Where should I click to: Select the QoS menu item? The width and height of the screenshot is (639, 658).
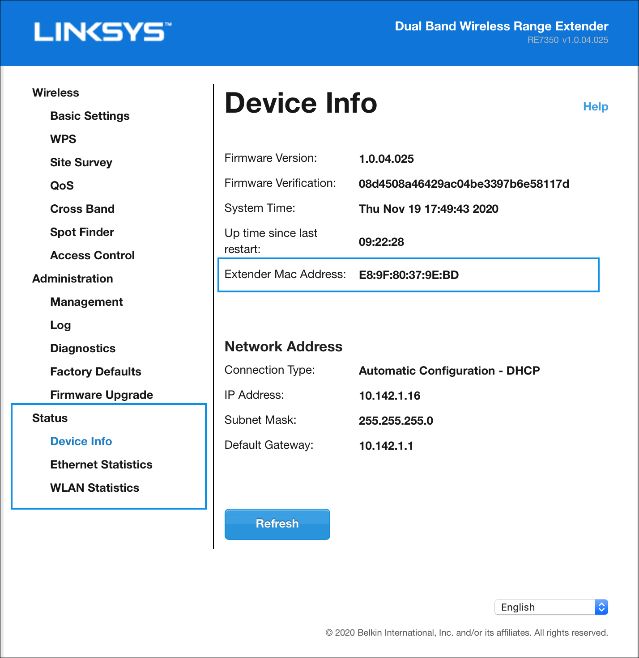point(62,185)
